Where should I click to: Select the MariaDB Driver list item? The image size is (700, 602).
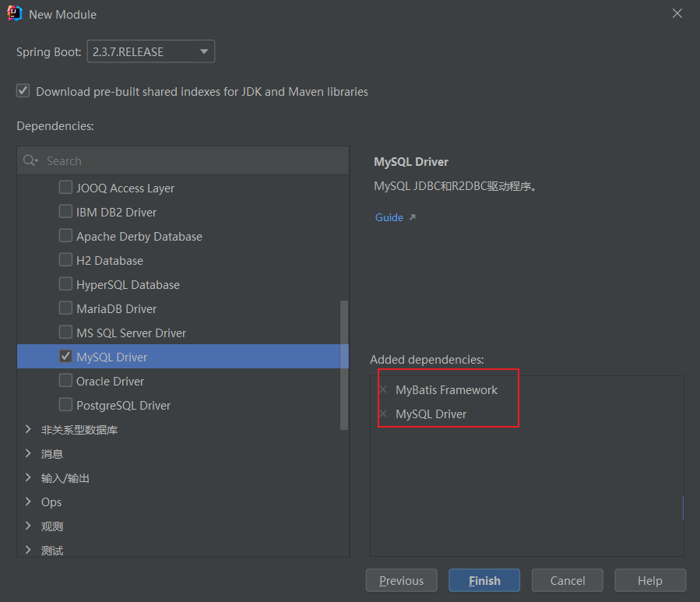(116, 308)
